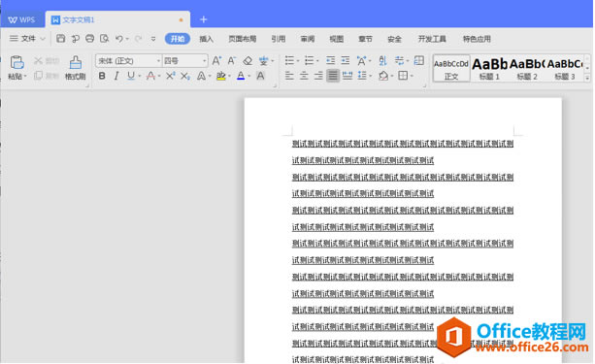Apply the 标题 2 style
Image resolution: width=595 pixels, height=364 pixels.
click(527, 68)
